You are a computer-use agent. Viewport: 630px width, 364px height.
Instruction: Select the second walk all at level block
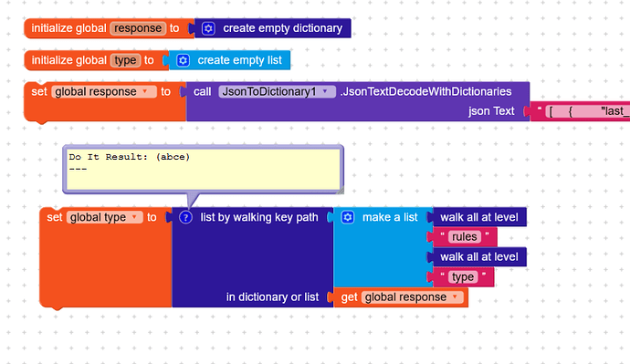click(479, 257)
